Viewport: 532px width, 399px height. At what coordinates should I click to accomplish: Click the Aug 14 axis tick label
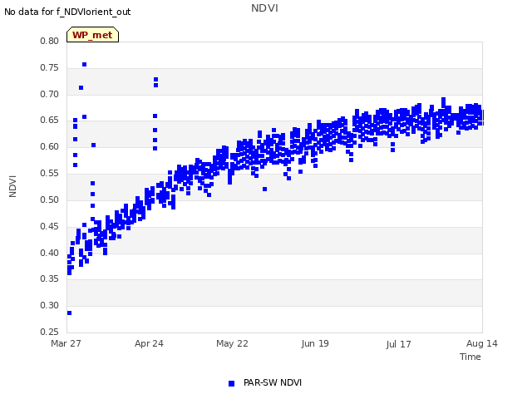[x=482, y=343]
